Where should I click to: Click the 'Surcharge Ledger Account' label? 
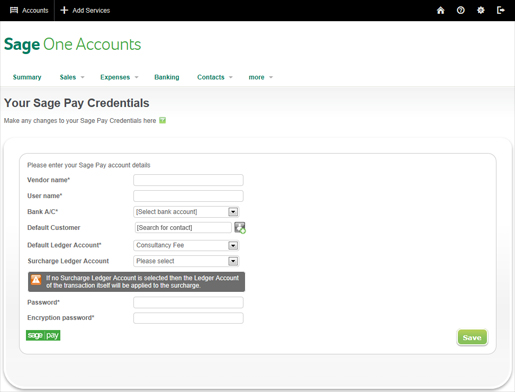click(x=68, y=261)
